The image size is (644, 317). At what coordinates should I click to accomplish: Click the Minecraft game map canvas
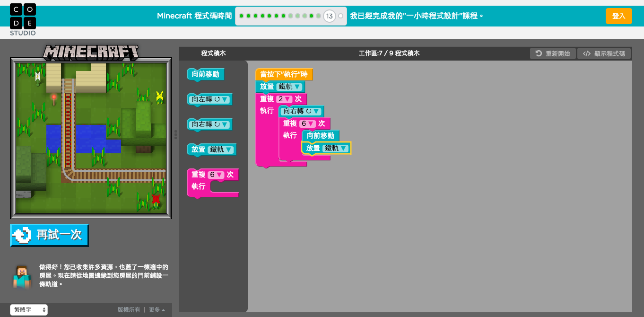[91, 138]
